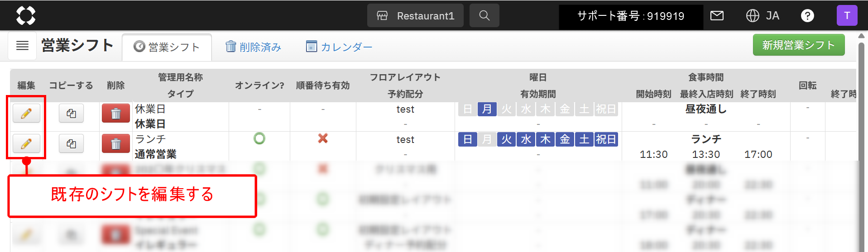Copy the 休業日 shift row
The width and height of the screenshot is (868, 252).
[x=71, y=113]
